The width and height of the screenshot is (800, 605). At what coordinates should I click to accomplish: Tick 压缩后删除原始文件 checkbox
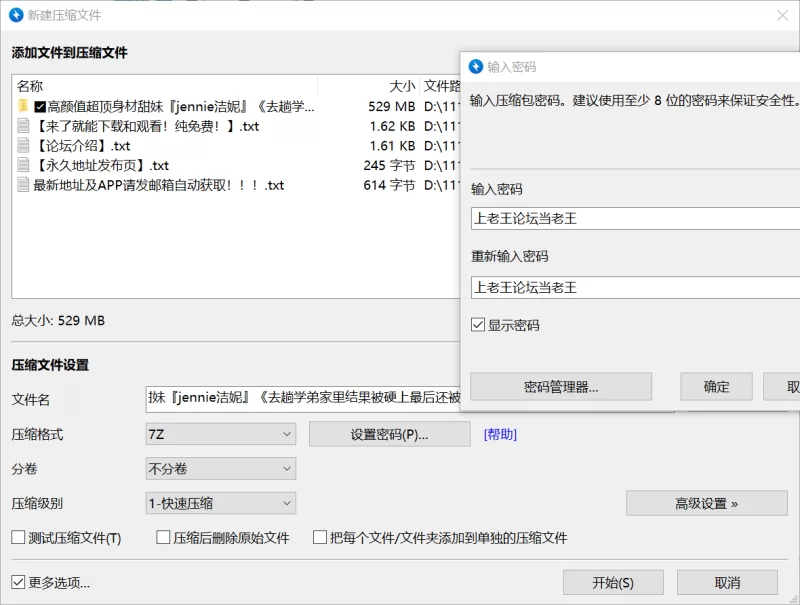point(163,538)
